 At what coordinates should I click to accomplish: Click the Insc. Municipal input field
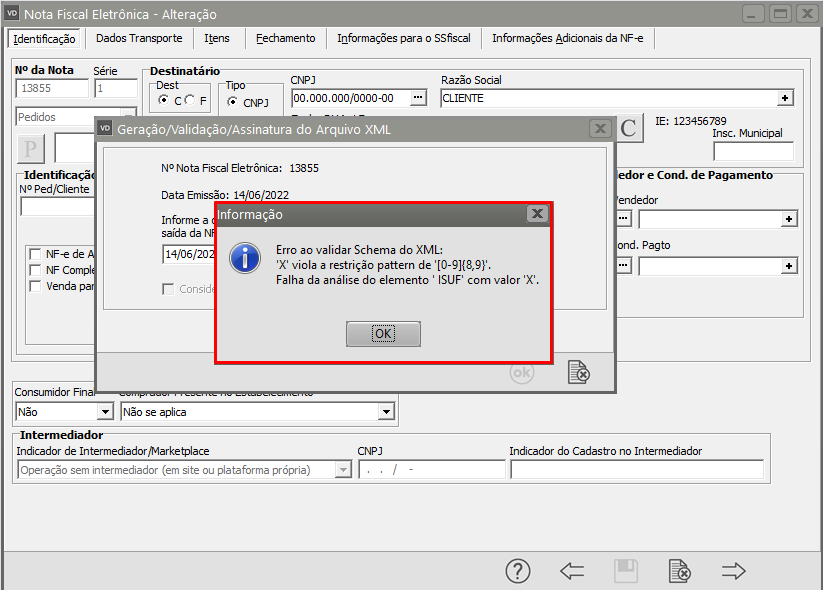(x=752, y=151)
